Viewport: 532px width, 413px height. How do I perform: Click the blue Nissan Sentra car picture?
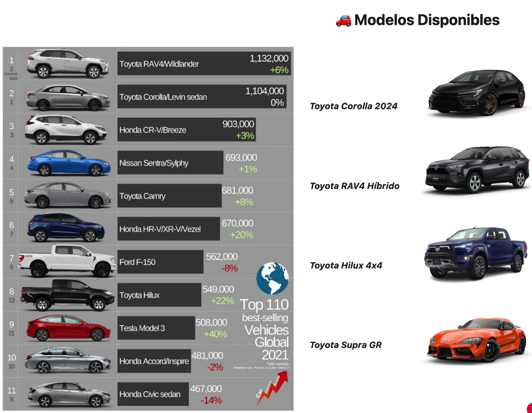(x=68, y=163)
